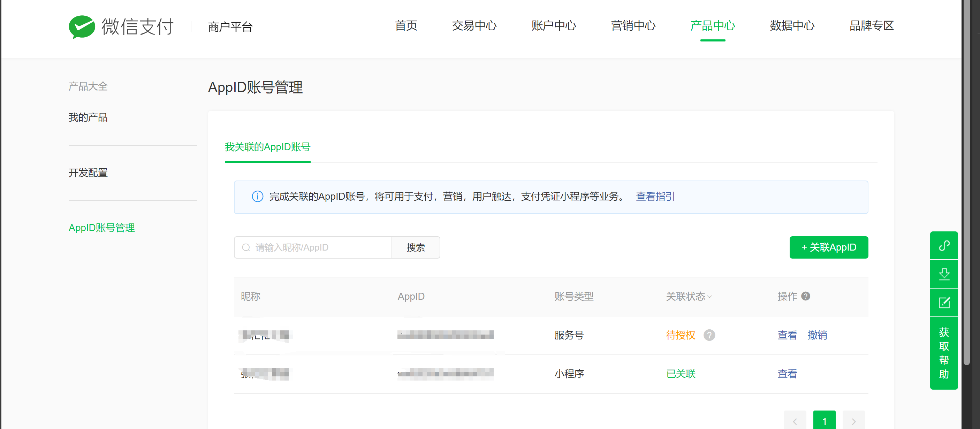Click the green 关联AppID button
The width and height of the screenshot is (980, 429).
pyautogui.click(x=829, y=247)
